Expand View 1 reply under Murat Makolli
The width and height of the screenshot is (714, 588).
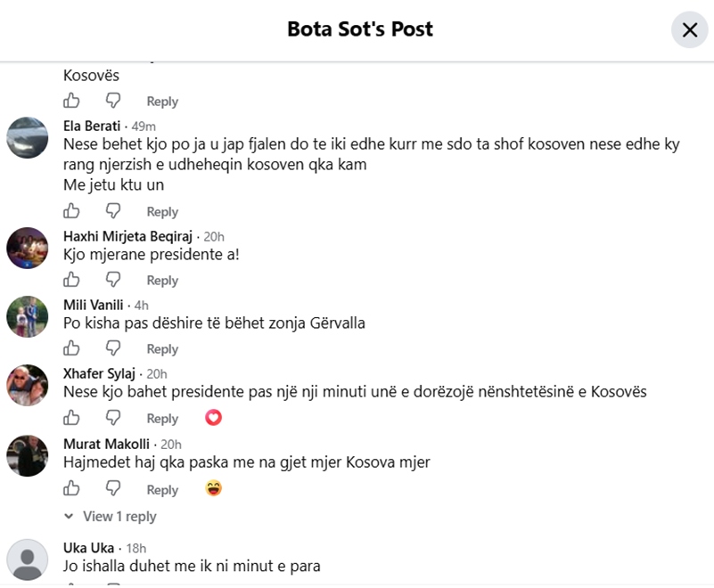point(111,517)
